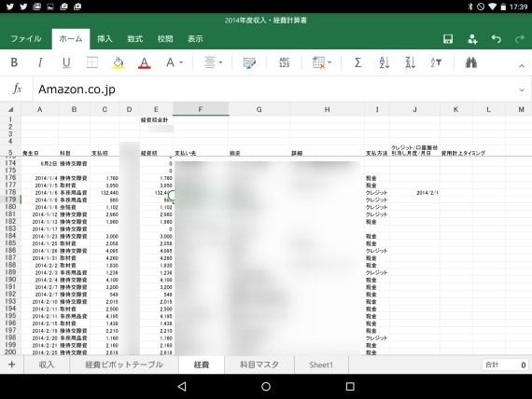The image size is (532, 399).
Task: Sort ascending A to Z
Action: pos(384,62)
